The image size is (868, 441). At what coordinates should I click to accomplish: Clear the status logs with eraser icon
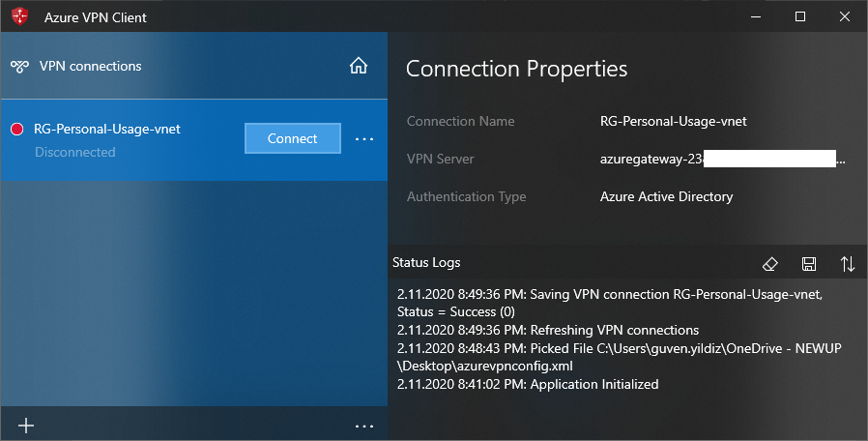(x=770, y=264)
